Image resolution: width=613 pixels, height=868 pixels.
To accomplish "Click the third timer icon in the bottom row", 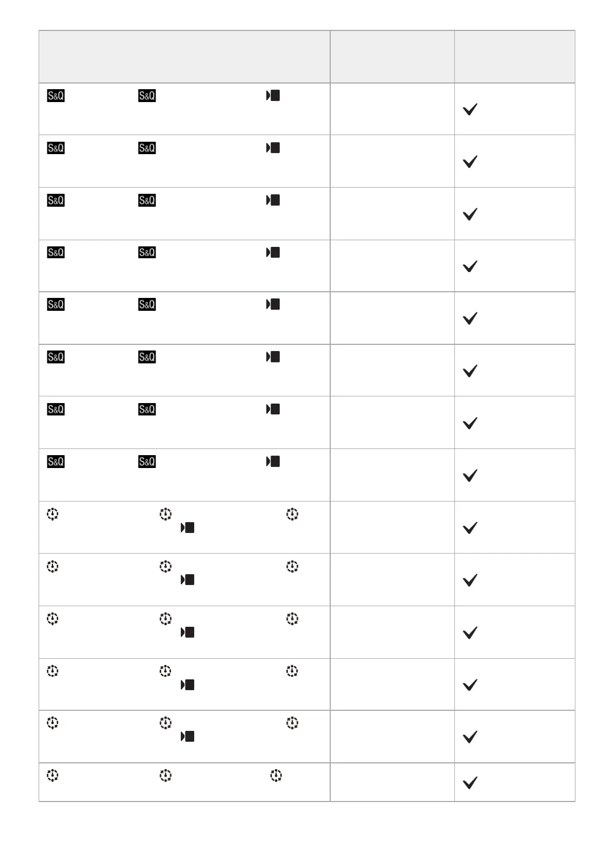I will coord(276,775).
